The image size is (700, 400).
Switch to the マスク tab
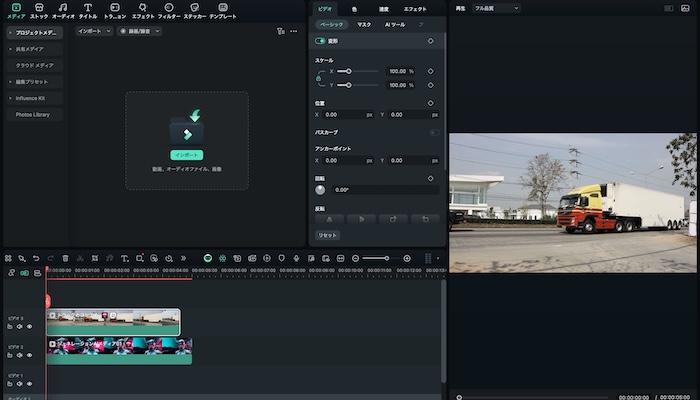(364, 24)
